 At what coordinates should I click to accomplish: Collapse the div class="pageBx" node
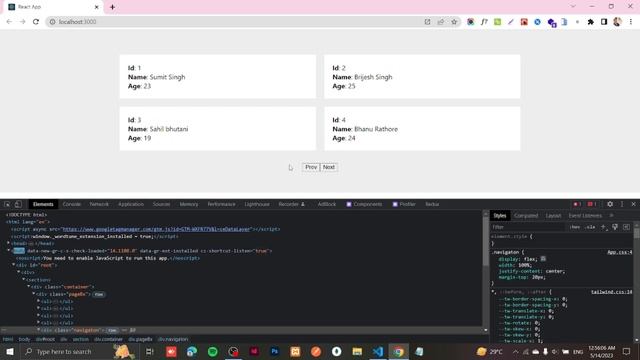point(33,293)
